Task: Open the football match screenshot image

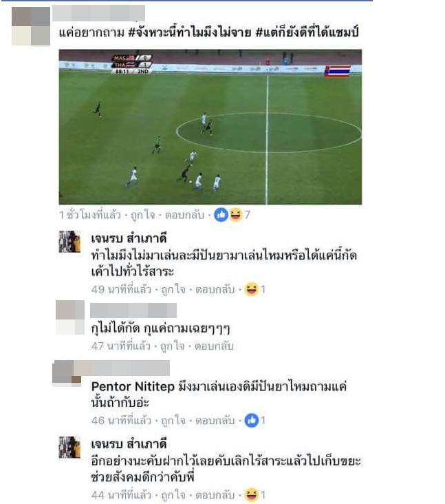Action: [x=210, y=127]
